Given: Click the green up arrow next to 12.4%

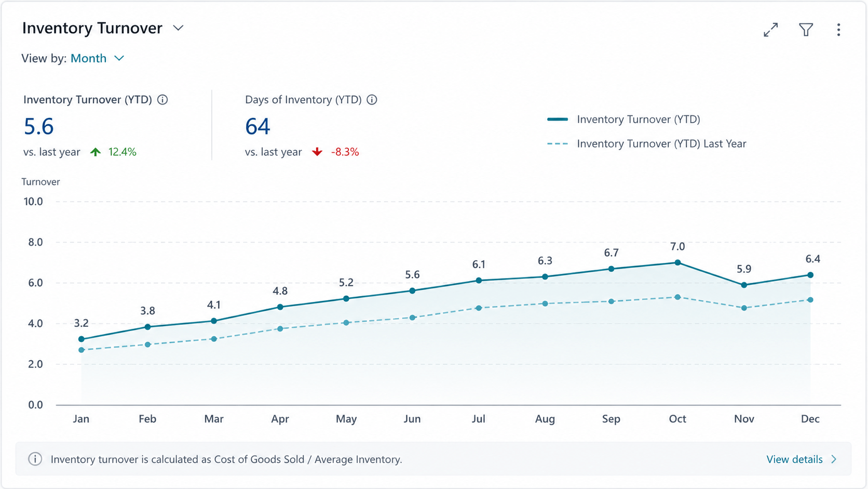Looking at the screenshot, I should tap(96, 152).
